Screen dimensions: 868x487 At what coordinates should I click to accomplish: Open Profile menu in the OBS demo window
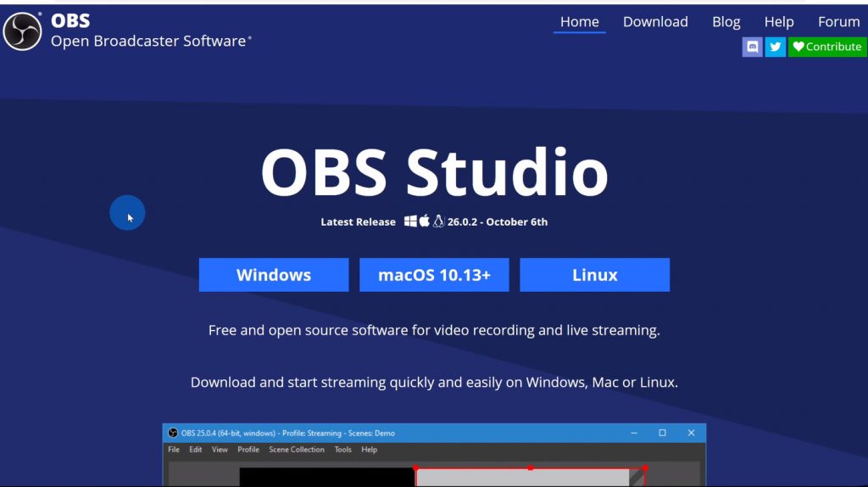(248, 450)
